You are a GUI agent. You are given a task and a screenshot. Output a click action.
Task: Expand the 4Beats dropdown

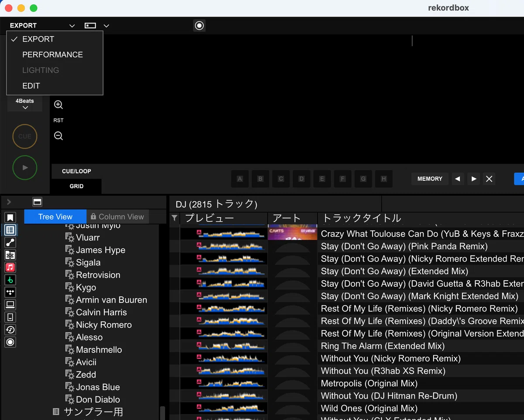coord(25,104)
